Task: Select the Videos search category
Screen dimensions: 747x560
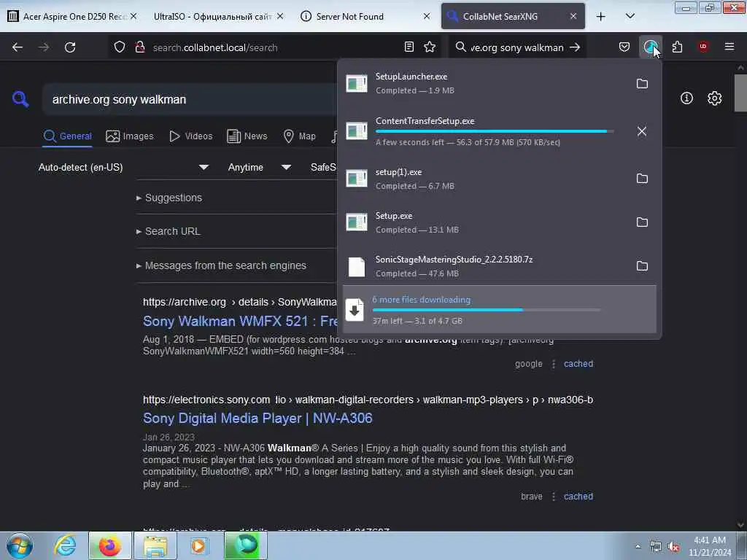Action: (191, 136)
